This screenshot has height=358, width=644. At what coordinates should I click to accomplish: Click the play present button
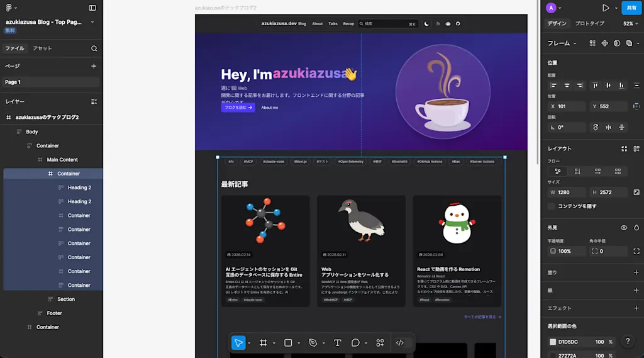point(606,8)
